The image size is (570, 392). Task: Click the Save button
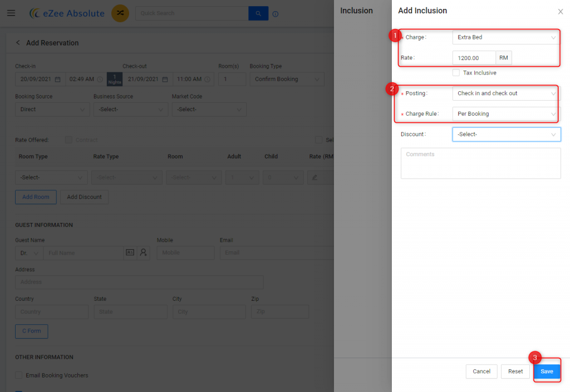point(547,371)
